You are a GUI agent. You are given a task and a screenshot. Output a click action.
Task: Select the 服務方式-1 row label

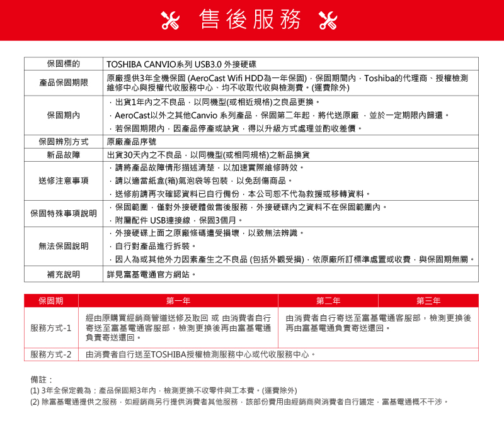(x=51, y=328)
